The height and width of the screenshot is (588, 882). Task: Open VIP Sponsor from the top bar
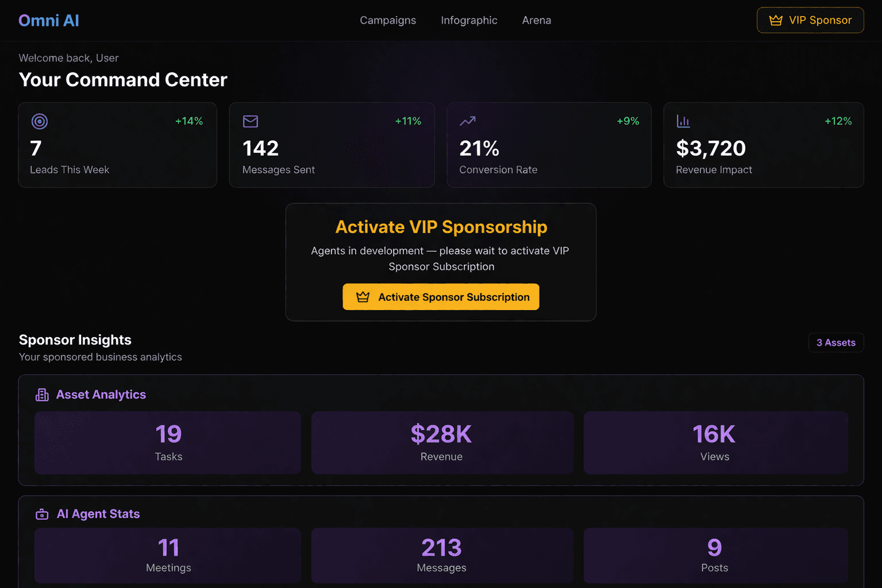[810, 20]
